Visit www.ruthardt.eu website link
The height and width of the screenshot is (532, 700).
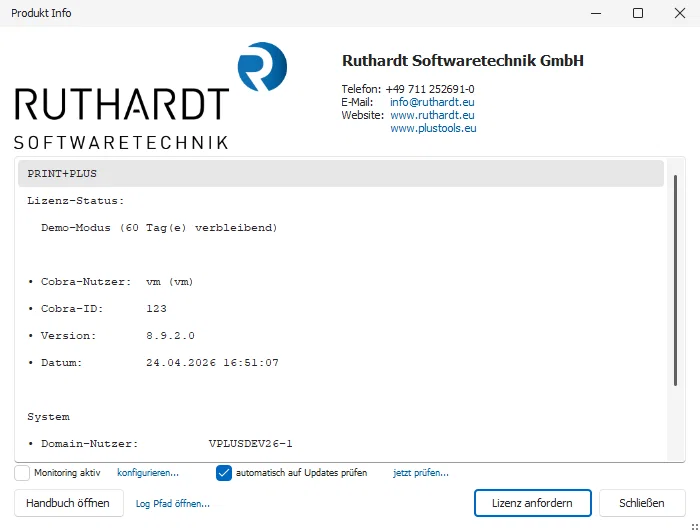[432, 115]
